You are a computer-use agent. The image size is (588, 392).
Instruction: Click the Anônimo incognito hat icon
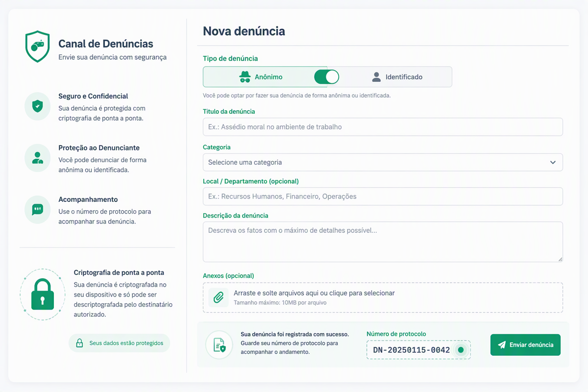coord(245,77)
